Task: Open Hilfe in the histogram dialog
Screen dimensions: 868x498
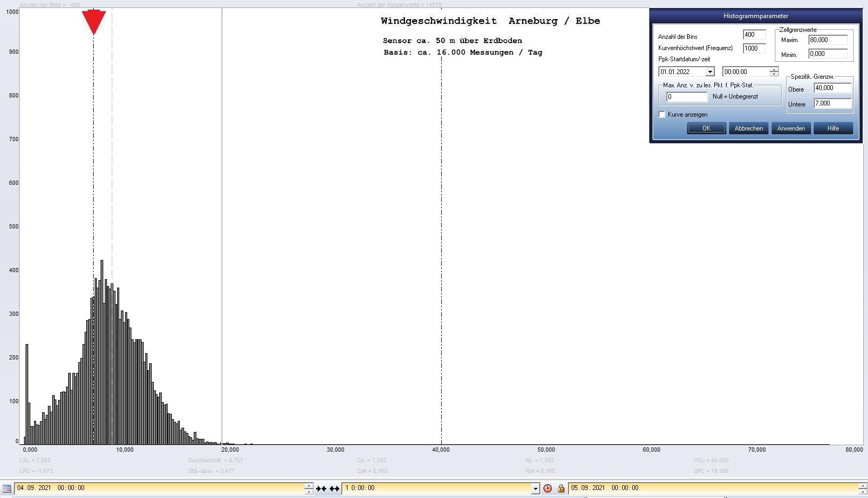Action: pos(833,128)
